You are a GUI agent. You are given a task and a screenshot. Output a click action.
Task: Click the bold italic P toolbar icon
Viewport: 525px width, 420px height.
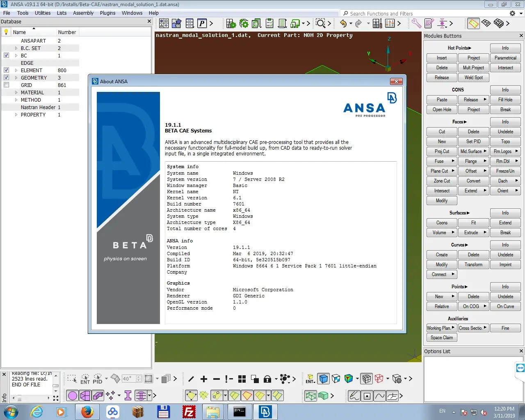click(x=202, y=23)
